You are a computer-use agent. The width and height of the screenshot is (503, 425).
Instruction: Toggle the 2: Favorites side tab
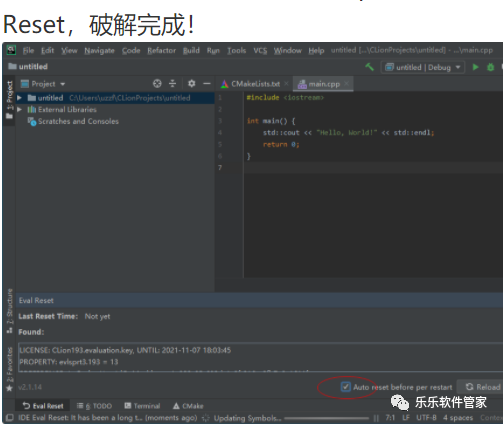point(9,369)
